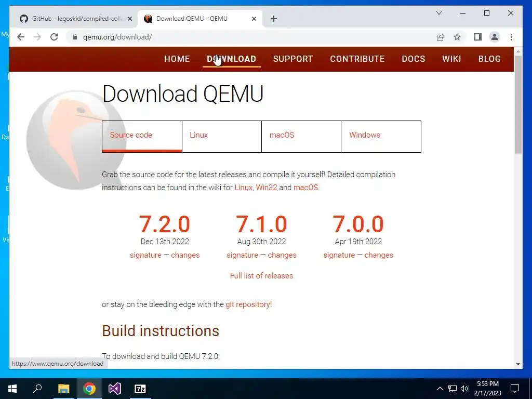Open Chrome's three-dot menu
Viewport: 532px width, 399px height.
coord(511,37)
